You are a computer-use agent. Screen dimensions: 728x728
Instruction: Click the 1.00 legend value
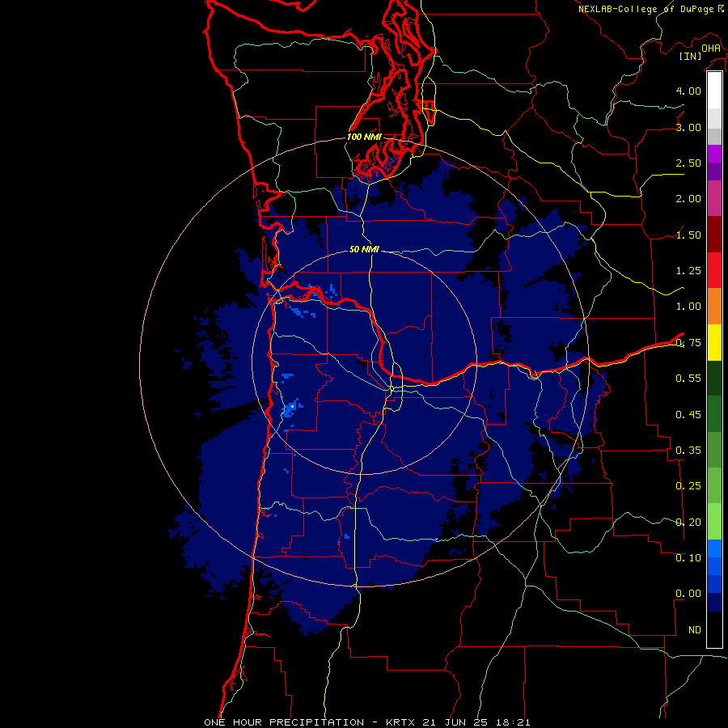point(688,307)
